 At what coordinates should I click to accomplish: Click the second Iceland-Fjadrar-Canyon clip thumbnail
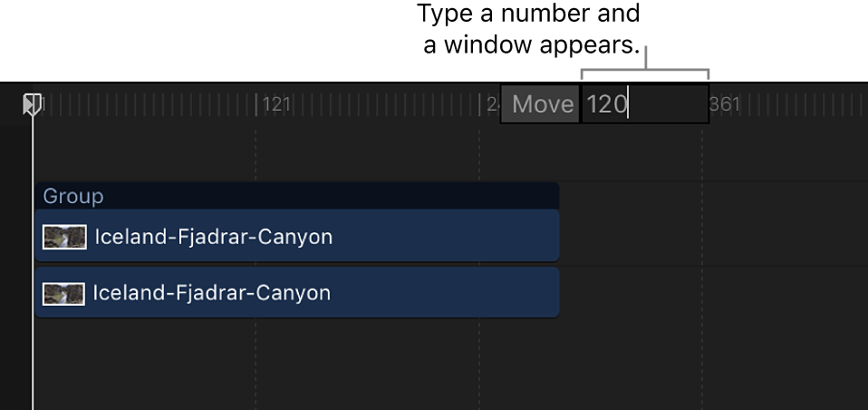click(63, 294)
